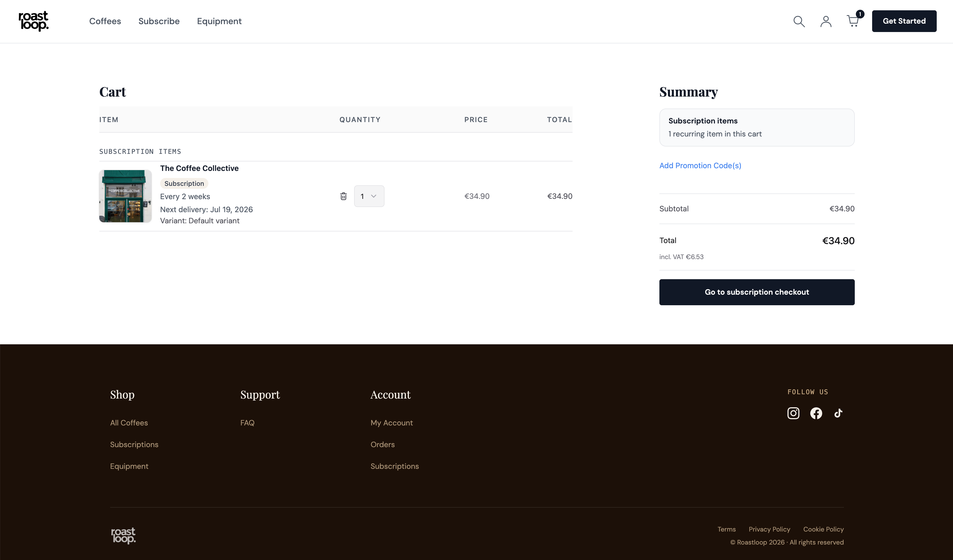This screenshot has width=953, height=560.
Task: Open Subscriptions link under Account
Action: coord(395,467)
